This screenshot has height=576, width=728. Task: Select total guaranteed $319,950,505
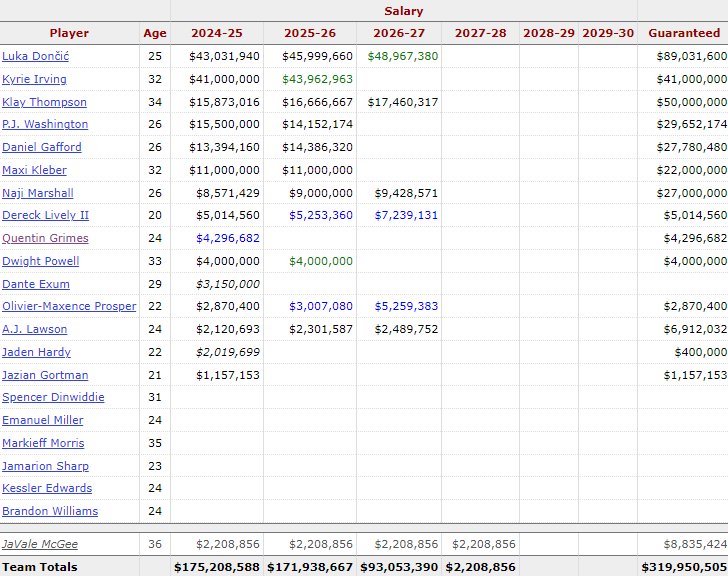click(x=684, y=567)
